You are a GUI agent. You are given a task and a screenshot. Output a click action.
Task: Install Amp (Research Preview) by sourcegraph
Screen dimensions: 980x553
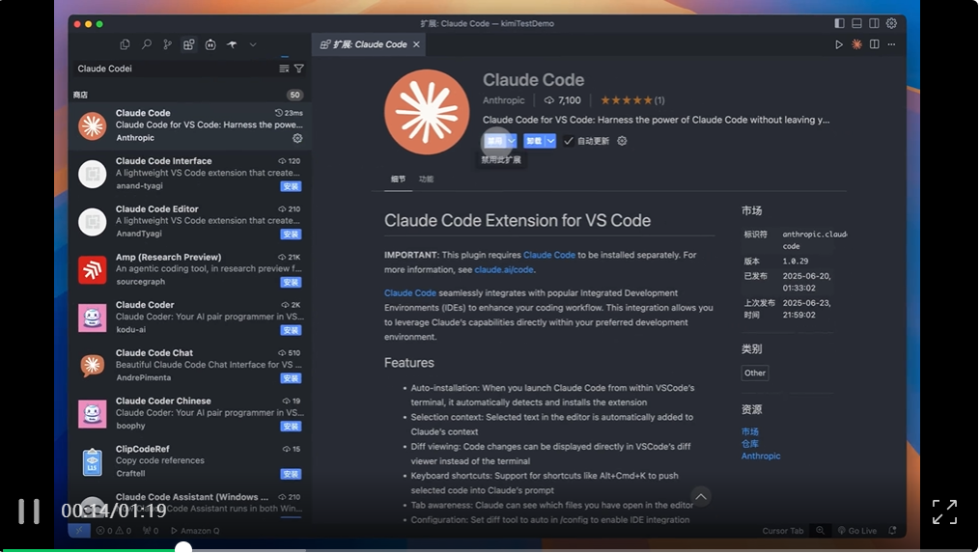point(292,283)
